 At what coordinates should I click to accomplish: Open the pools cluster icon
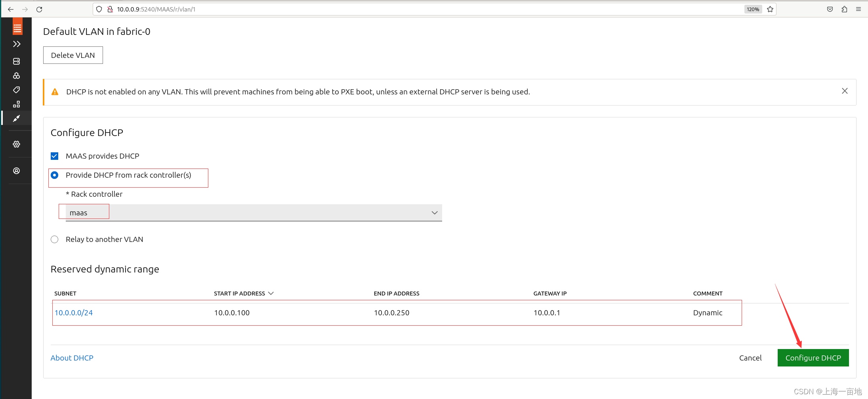pos(16,76)
